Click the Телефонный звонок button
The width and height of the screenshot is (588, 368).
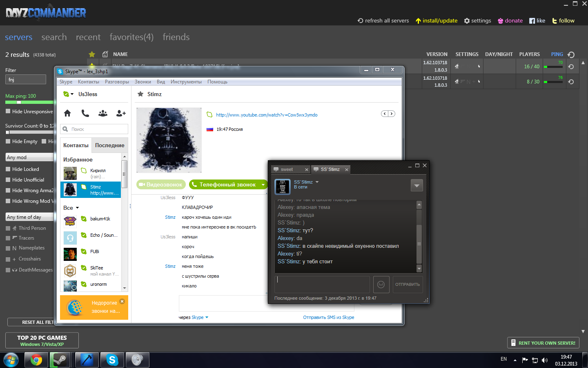(224, 185)
